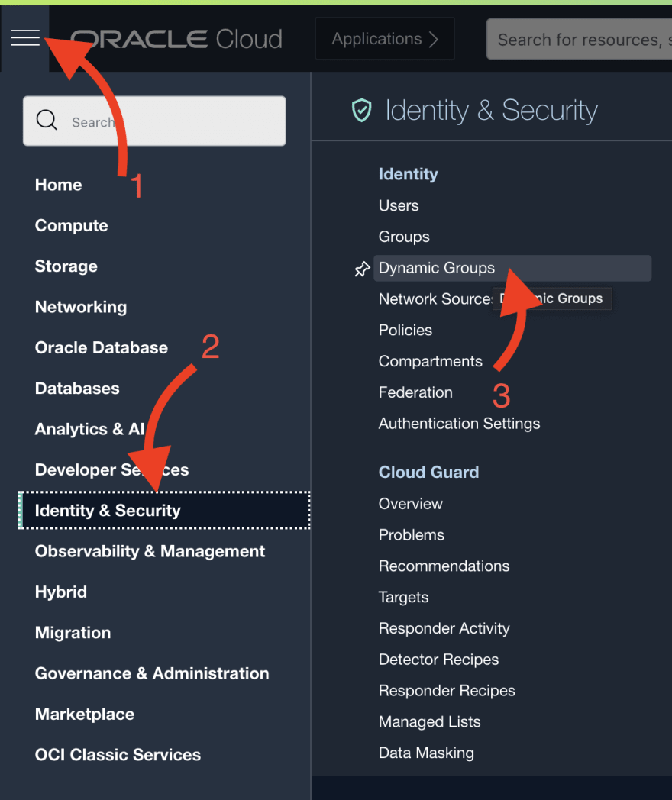Open Responder Recipes

[x=447, y=691]
